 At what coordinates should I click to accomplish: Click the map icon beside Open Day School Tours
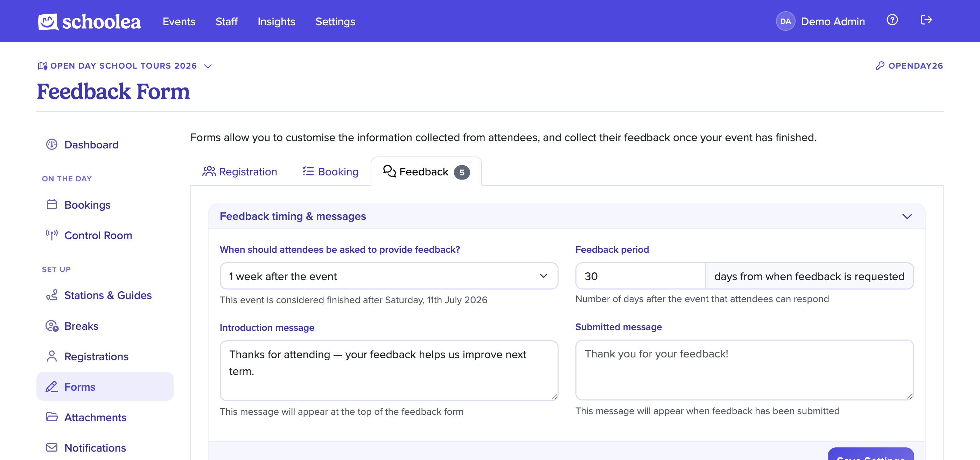tap(43, 66)
